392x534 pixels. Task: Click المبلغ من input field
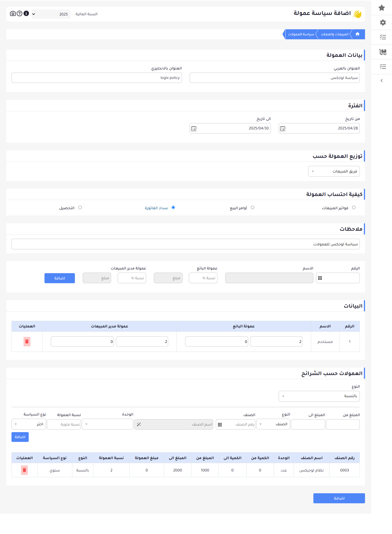343,424
